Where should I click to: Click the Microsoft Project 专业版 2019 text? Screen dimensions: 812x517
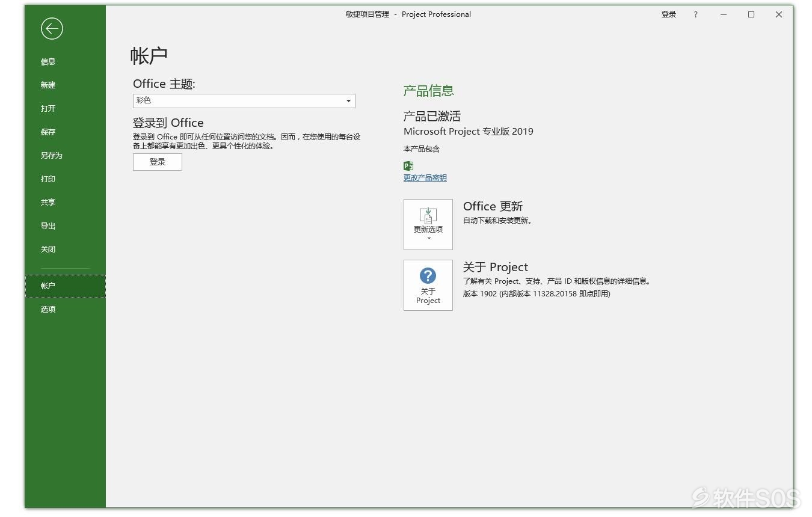pyautogui.click(x=469, y=132)
